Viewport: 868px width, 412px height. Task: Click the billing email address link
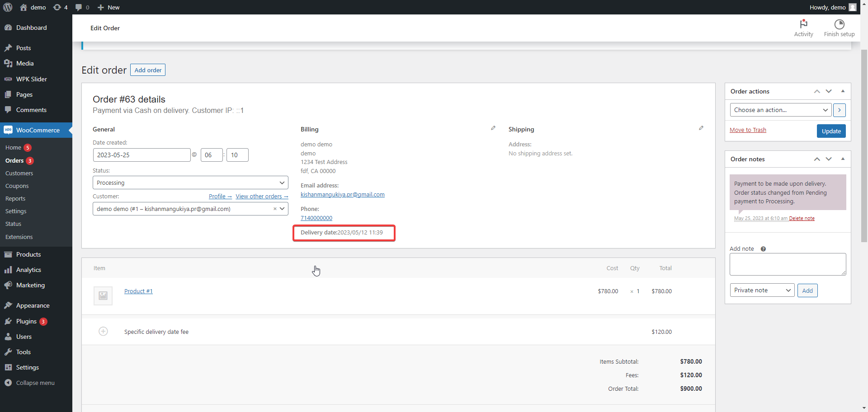coord(343,194)
